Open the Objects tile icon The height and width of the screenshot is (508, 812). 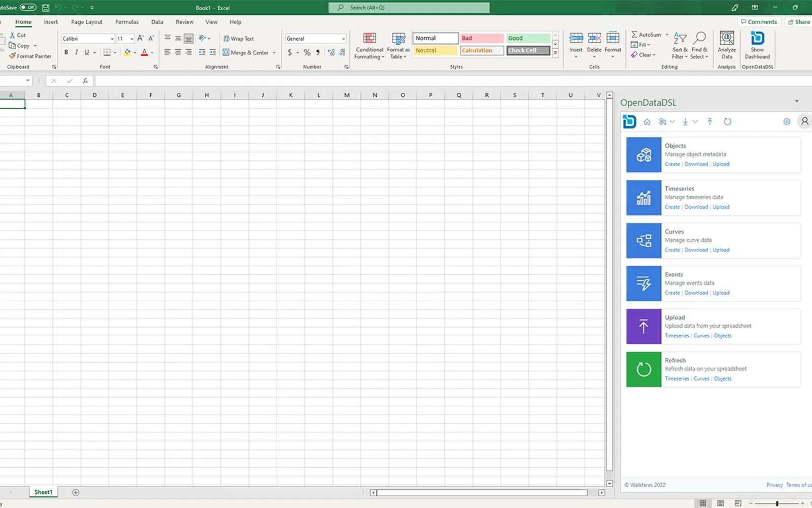644,155
